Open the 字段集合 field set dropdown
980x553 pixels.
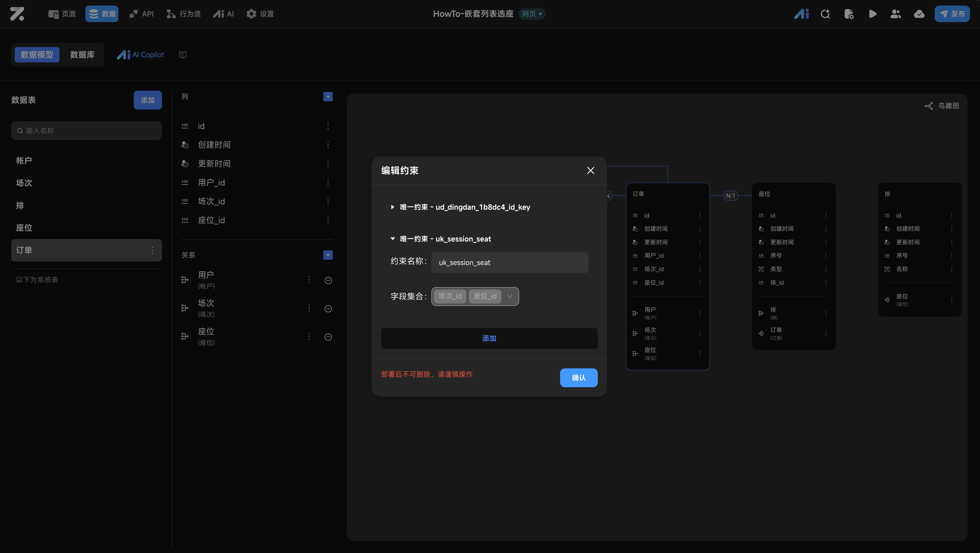(509, 296)
